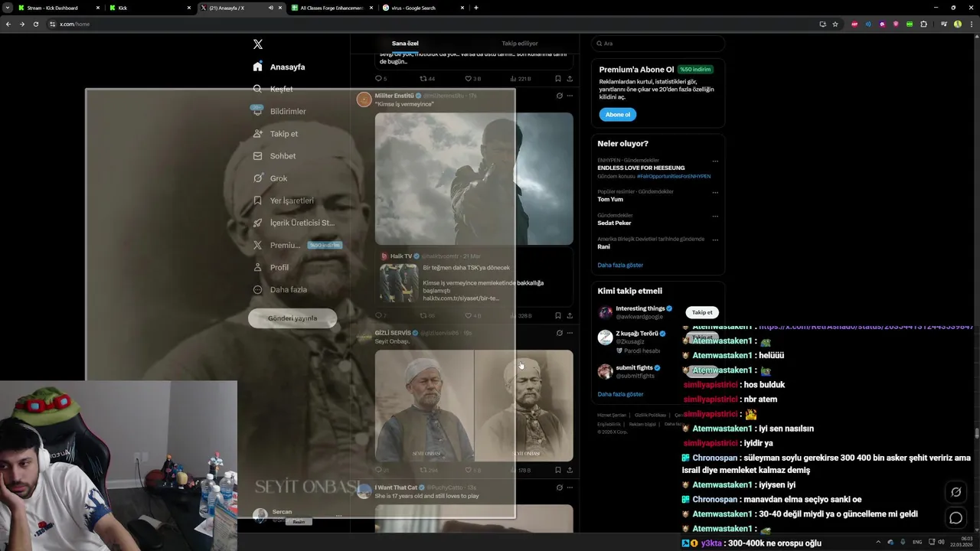Viewport: 980px width, 551px height.
Task: Click Grok icon on Militer Enstitü post
Action: pos(560,96)
